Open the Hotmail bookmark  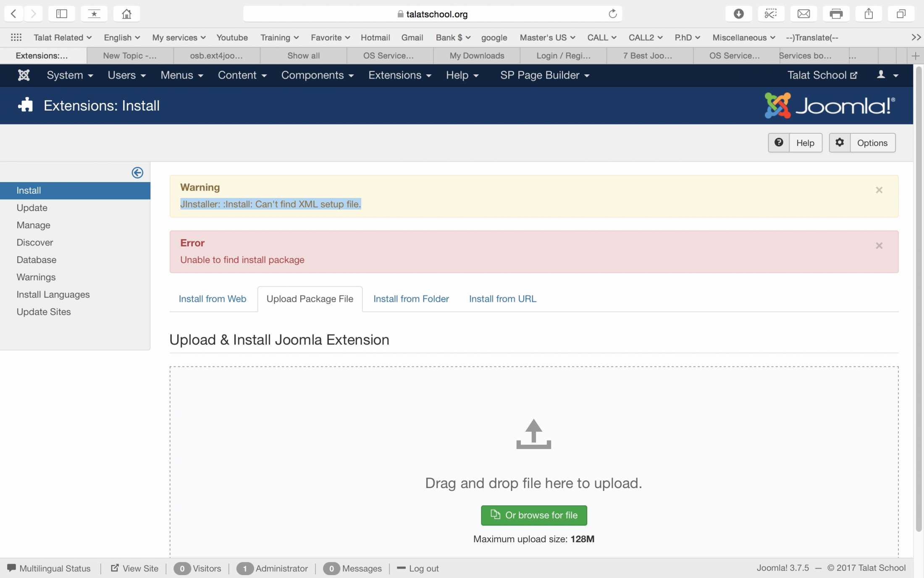point(375,37)
